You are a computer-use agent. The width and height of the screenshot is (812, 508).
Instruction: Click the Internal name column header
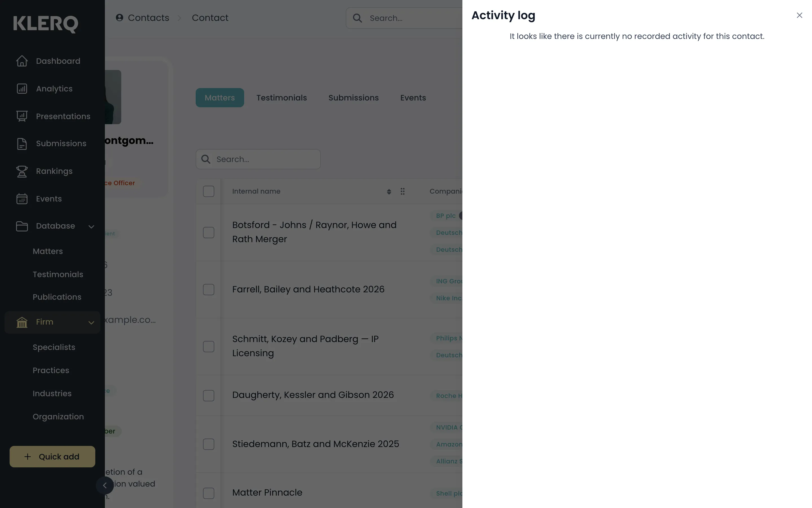click(256, 192)
